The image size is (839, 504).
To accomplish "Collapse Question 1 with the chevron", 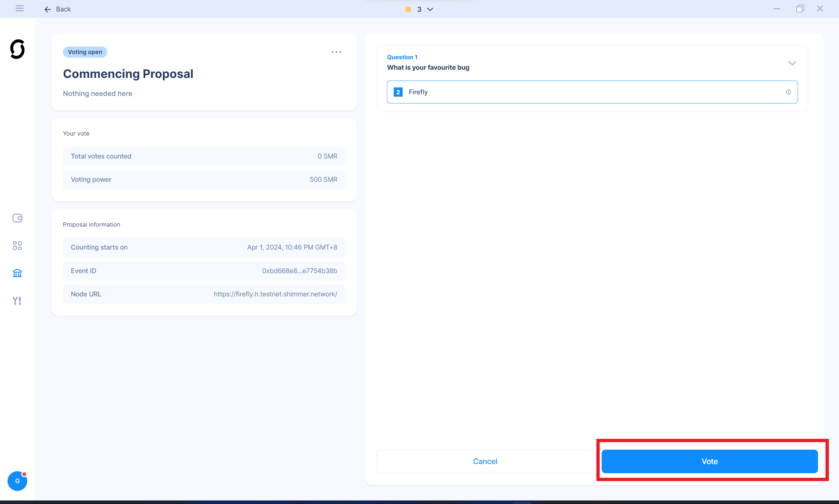I will tap(792, 63).
